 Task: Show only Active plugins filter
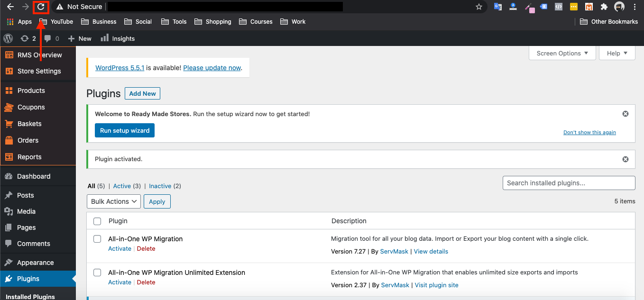tap(122, 186)
